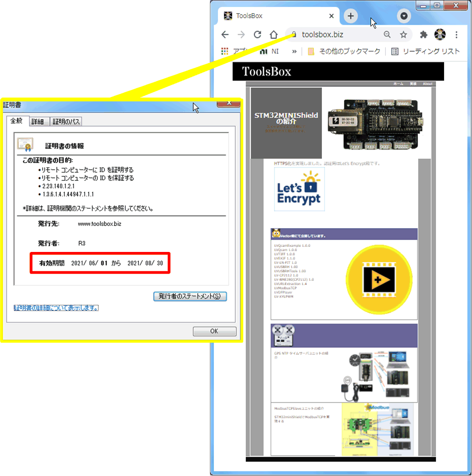This screenshot has width=472, height=476.
Task: Open the LVQcam 1.0.0 link
Action: (285, 250)
